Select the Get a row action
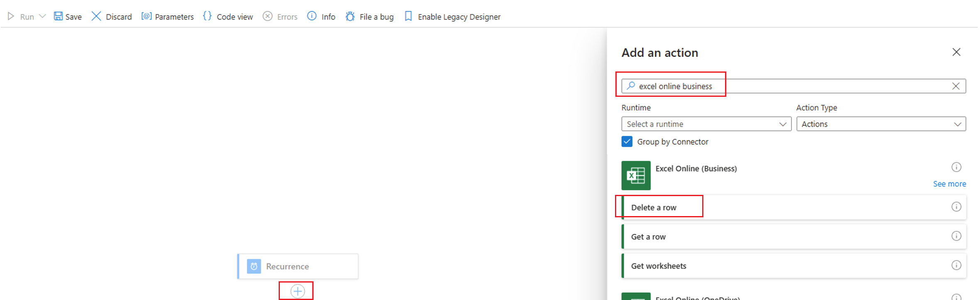The image size is (980, 300). [x=794, y=236]
